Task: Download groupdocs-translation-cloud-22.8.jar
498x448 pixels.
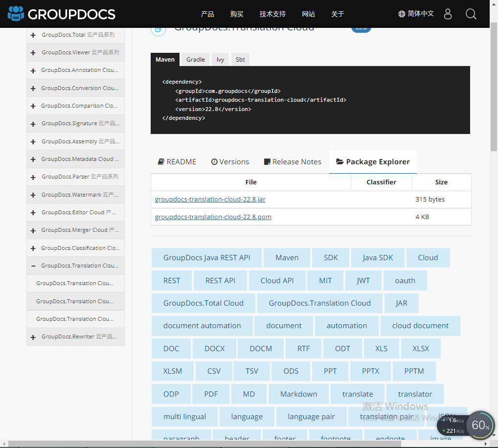Action: point(210,200)
